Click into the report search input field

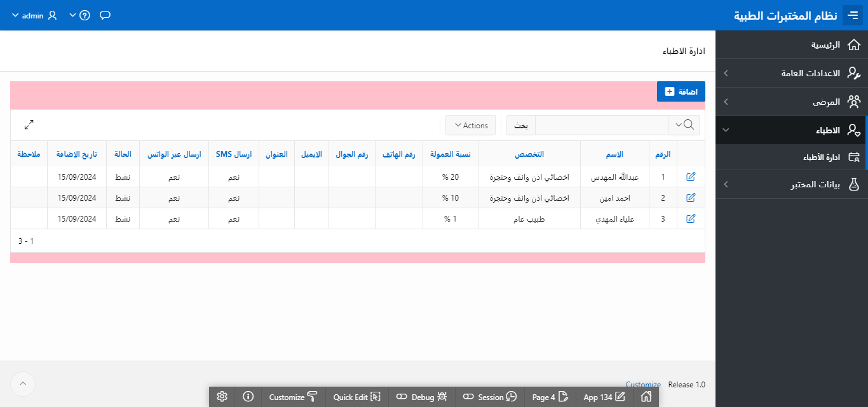602,125
